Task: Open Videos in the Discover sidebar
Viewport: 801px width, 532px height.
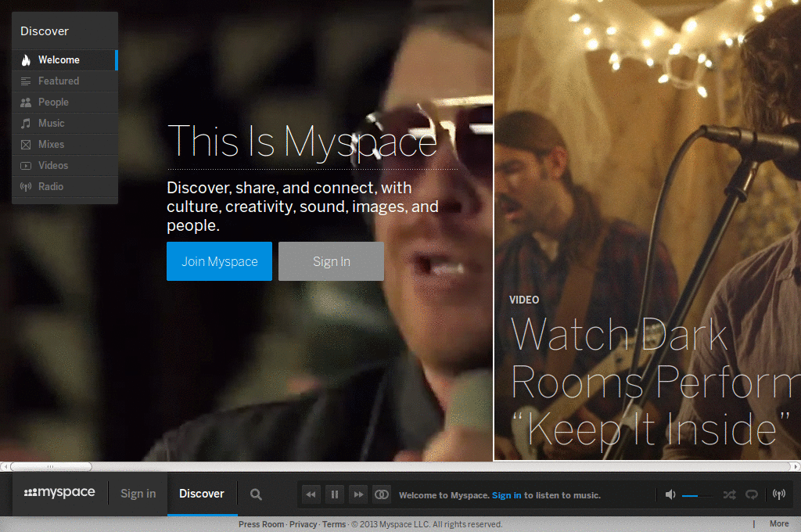Action: pos(65,166)
